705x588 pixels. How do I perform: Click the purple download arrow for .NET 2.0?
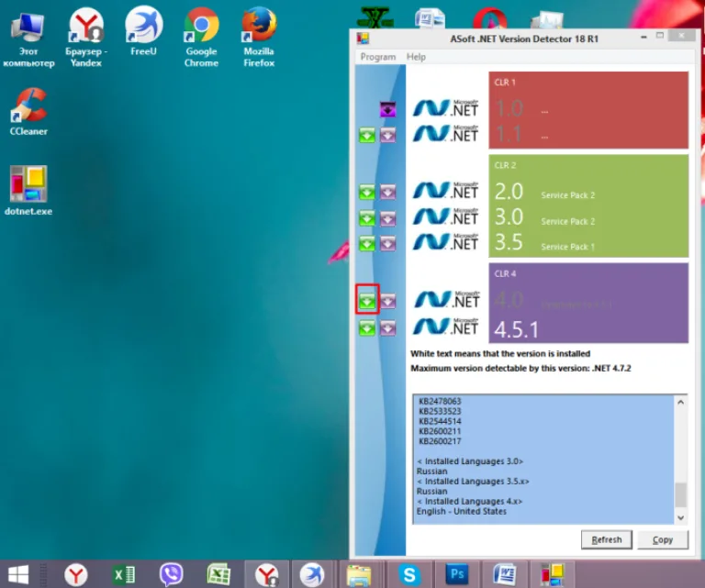387,192
